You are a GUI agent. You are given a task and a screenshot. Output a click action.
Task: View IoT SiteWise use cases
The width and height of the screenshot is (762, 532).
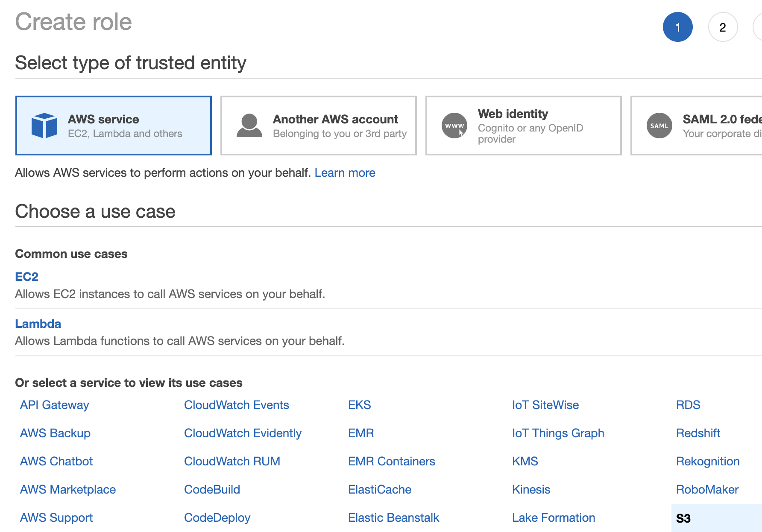coord(545,405)
